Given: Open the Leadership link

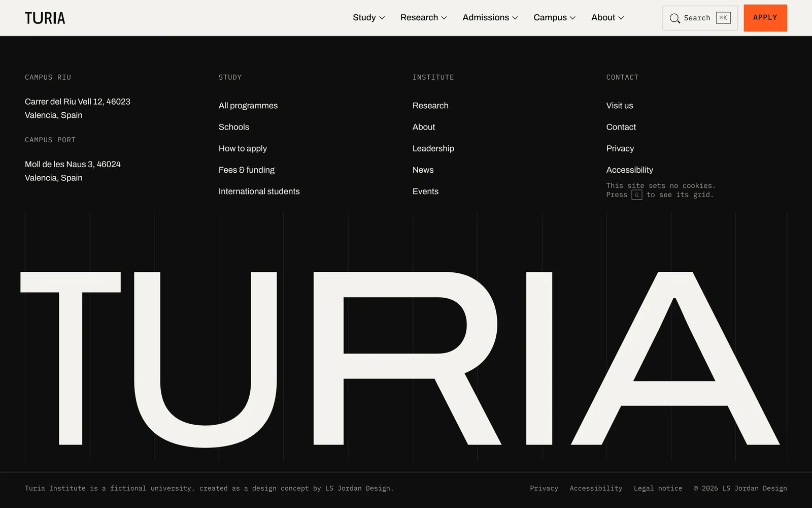Looking at the screenshot, I should [433, 148].
